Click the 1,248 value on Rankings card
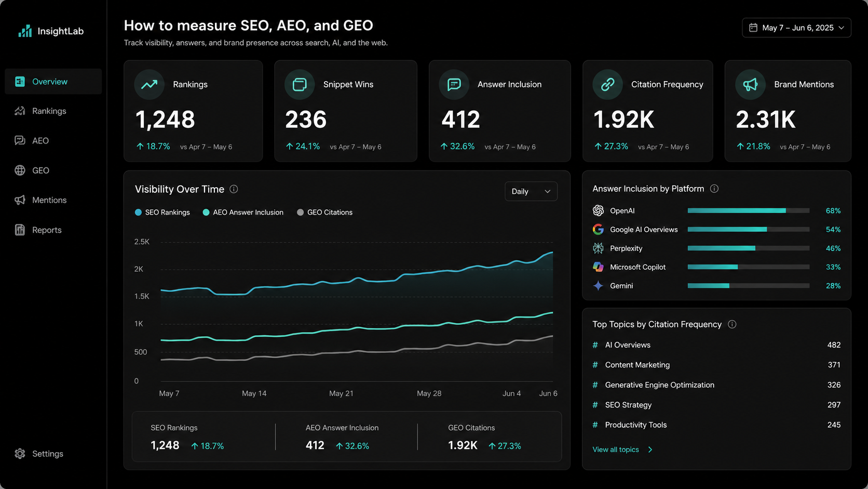The image size is (868, 489). (x=165, y=120)
